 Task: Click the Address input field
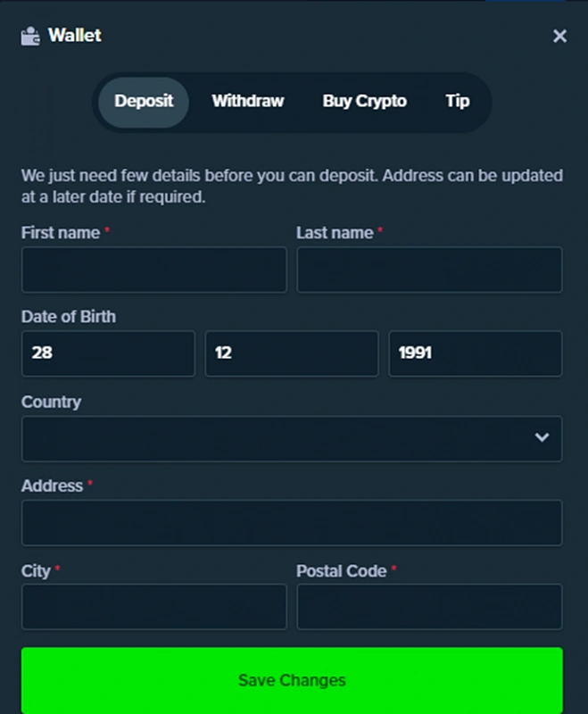click(293, 523)
